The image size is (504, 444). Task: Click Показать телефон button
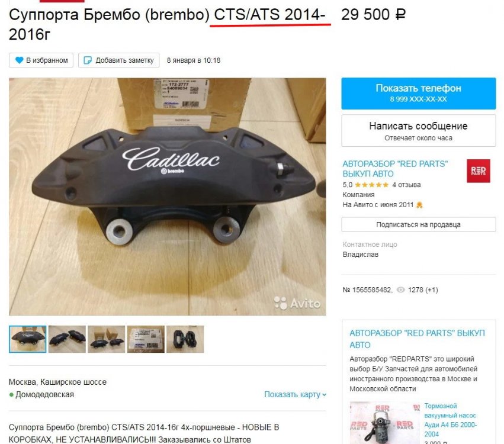(419, 93)
